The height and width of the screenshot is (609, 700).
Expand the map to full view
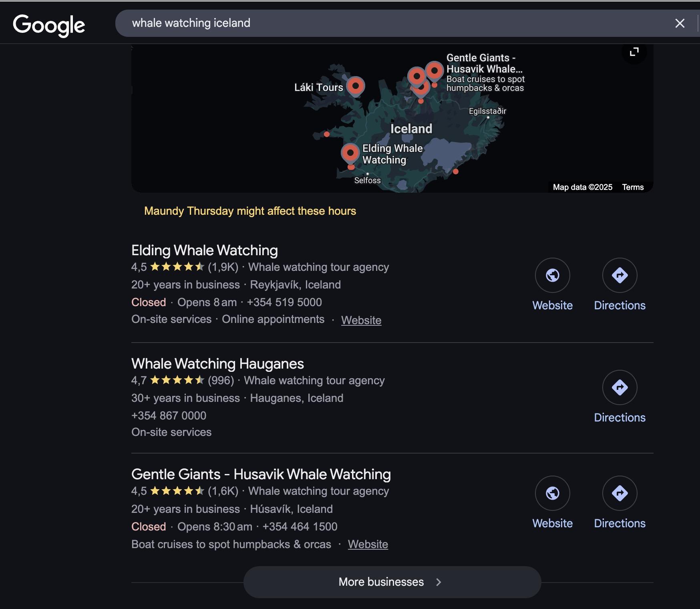point(634,52)
